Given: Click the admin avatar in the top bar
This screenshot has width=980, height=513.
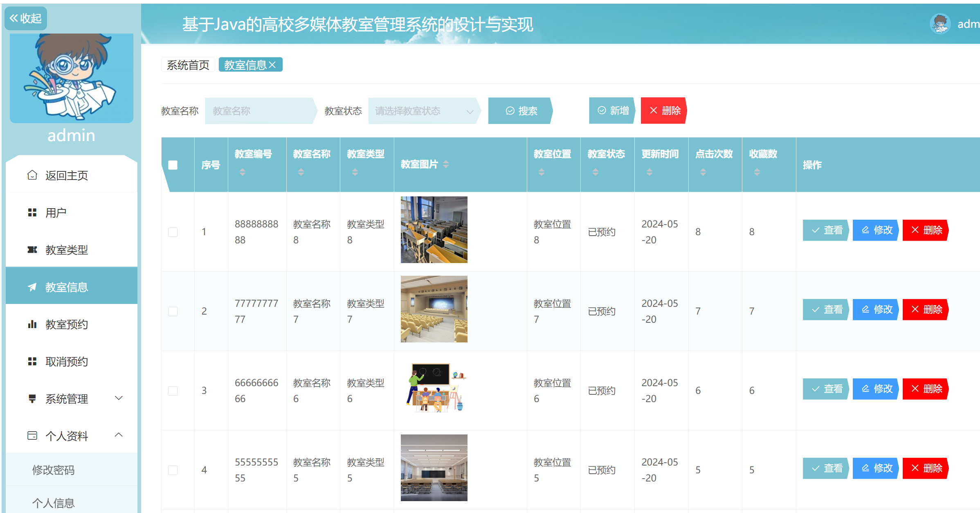Looking at the screenshot, I should point(940,23).
